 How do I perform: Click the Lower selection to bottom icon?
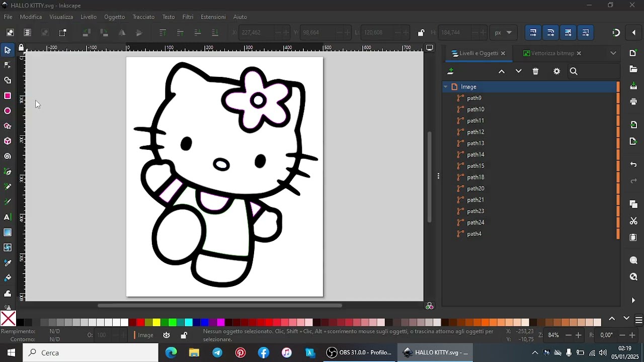215,33
